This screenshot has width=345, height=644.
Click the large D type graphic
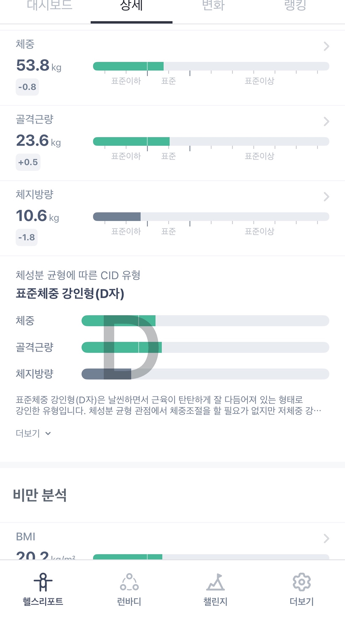(131, 347)
